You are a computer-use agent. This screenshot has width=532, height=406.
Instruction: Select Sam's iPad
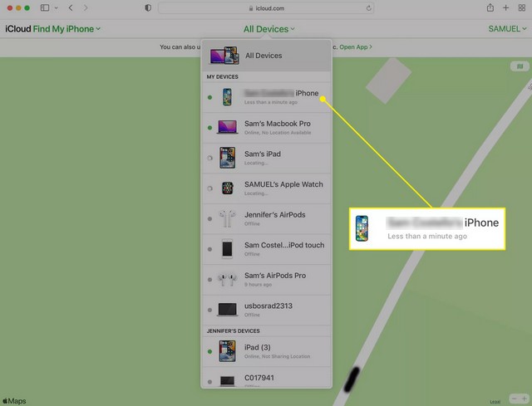267,158
